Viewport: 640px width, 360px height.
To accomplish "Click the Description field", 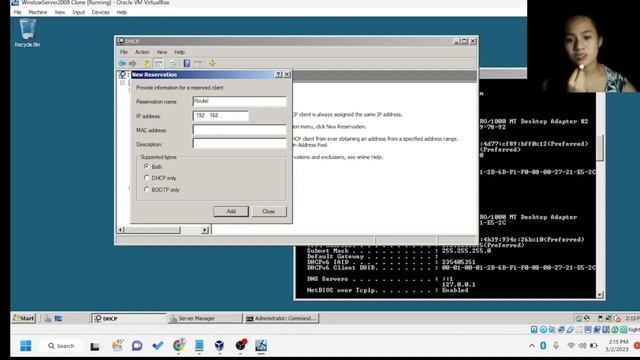I will tap(240, 144).
